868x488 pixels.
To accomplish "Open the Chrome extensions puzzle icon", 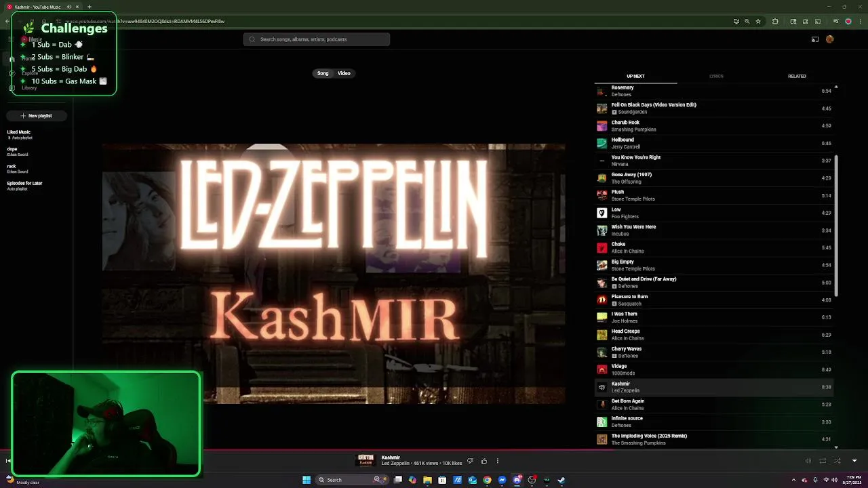I will pos(775,21).
